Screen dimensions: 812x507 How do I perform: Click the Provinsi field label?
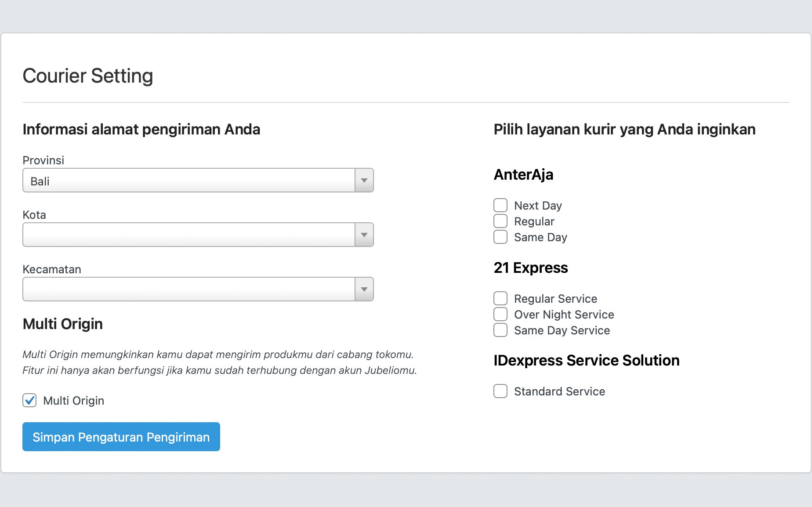(43, 160)
